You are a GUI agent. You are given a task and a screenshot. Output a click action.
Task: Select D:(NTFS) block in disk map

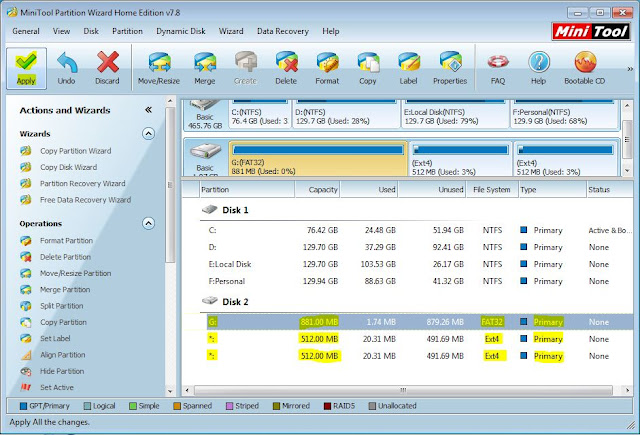[346, 114]
